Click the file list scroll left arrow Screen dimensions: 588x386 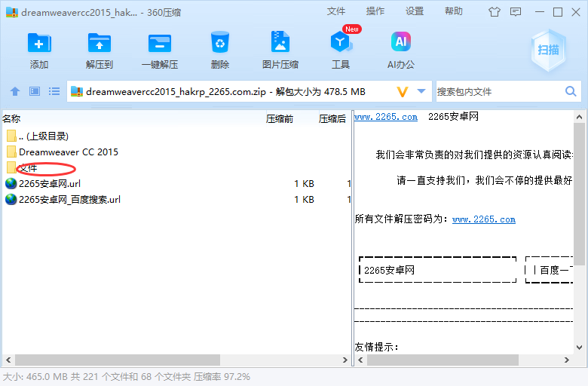pos(8,360)
